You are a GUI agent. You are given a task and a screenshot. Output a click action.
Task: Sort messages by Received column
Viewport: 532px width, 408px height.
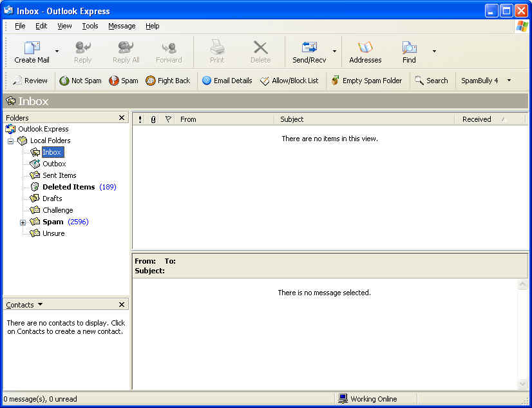pyautogui.click(x=490, y=119)
